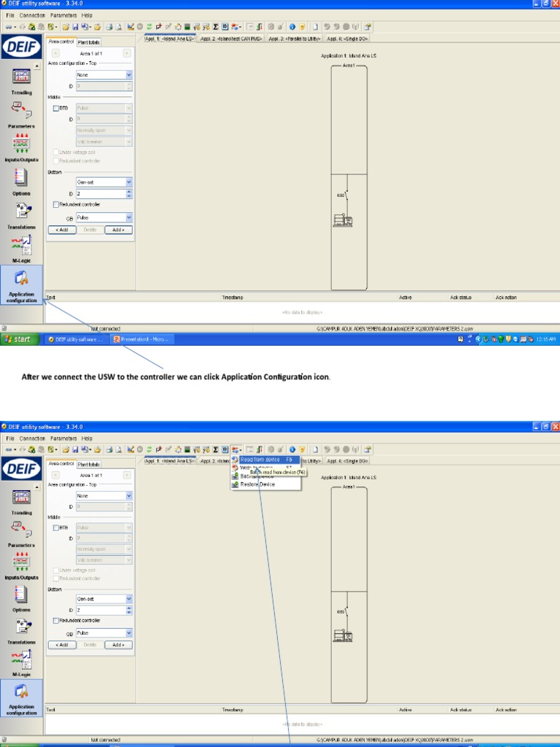Click the open-folder icon in upper toolbar

(x=66, y=27)
